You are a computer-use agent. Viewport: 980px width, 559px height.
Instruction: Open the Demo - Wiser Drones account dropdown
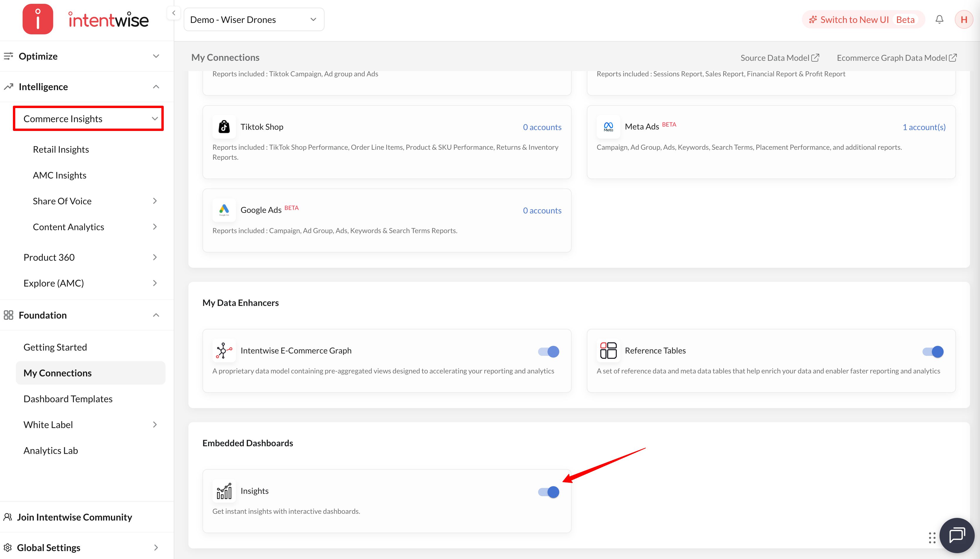(254, 20)
